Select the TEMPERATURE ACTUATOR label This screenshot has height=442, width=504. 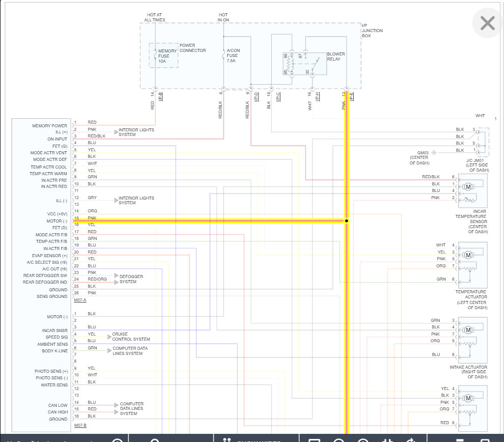click(x=471, y=300)
